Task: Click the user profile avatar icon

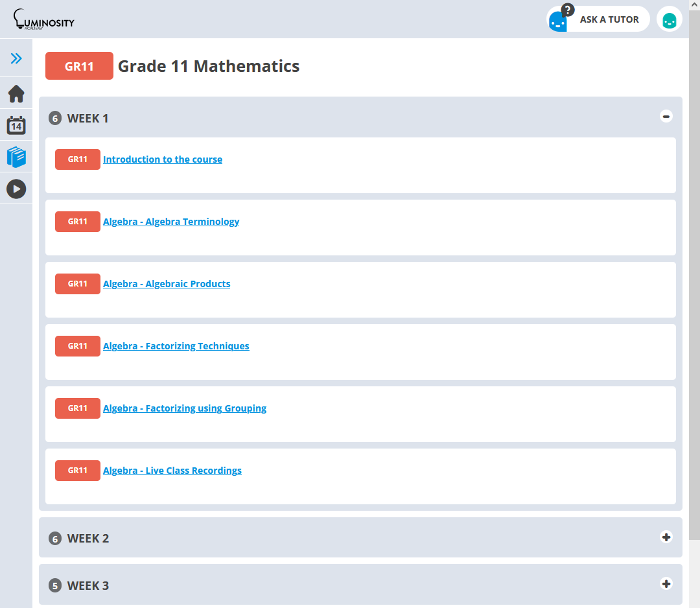Action: 669,19
